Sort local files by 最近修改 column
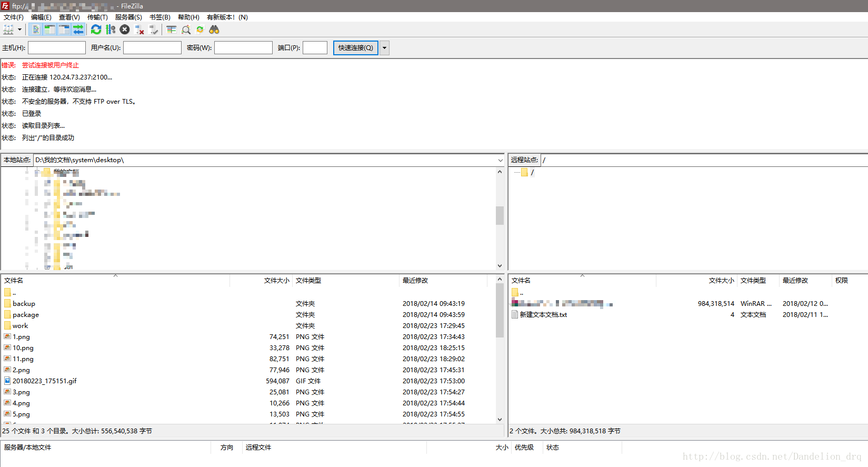 (x=415, y=281)
